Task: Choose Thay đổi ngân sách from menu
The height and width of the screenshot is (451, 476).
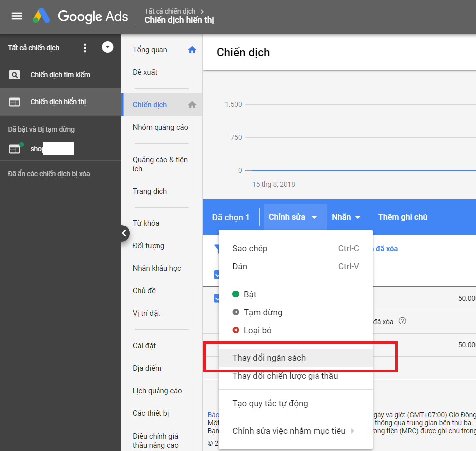Action: [x=269, y=358]
